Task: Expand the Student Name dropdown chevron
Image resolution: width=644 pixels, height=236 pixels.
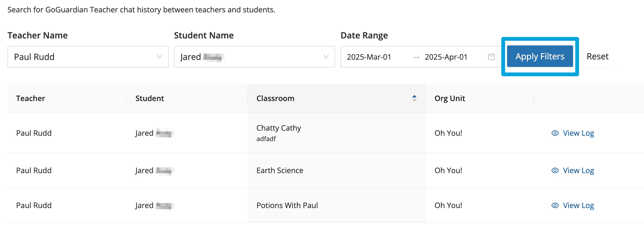Action: (x=326, y=57)
